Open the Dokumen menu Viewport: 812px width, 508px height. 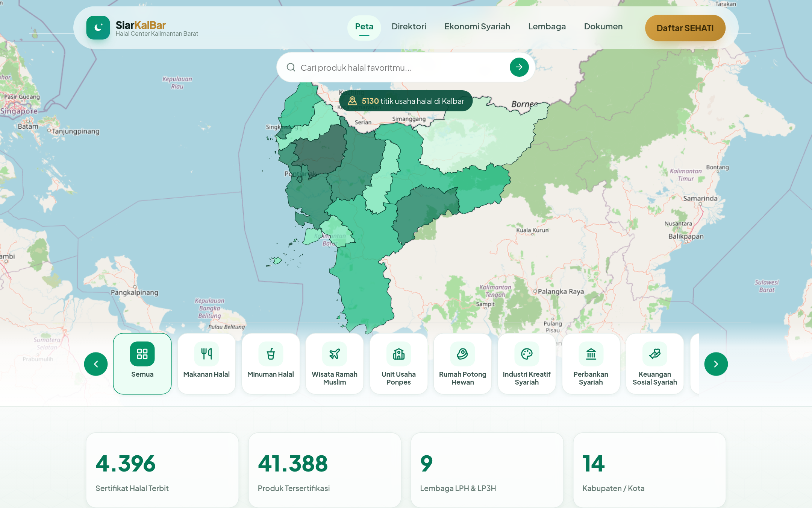click(x=603, y=27)
